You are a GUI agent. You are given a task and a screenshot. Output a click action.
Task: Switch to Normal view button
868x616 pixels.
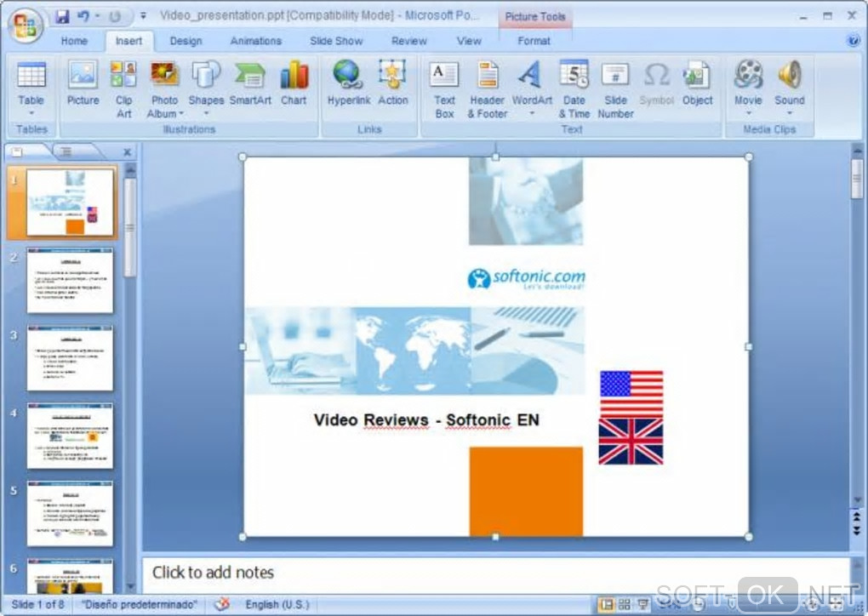pos(607,604)
